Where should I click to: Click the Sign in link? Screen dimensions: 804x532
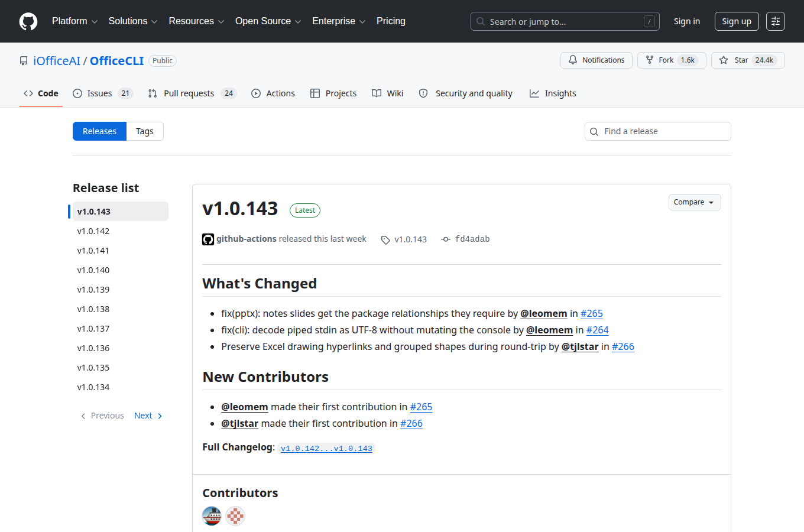click(x=686, y=21)
